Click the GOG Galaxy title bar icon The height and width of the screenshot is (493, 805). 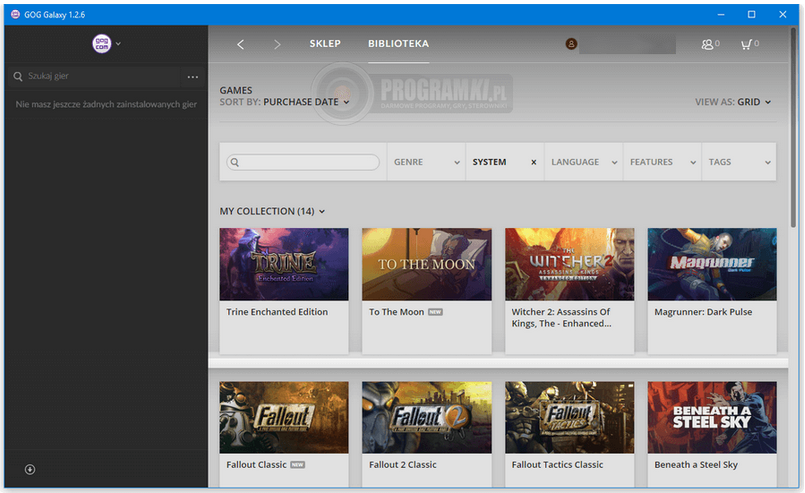[x=15, y=14]
